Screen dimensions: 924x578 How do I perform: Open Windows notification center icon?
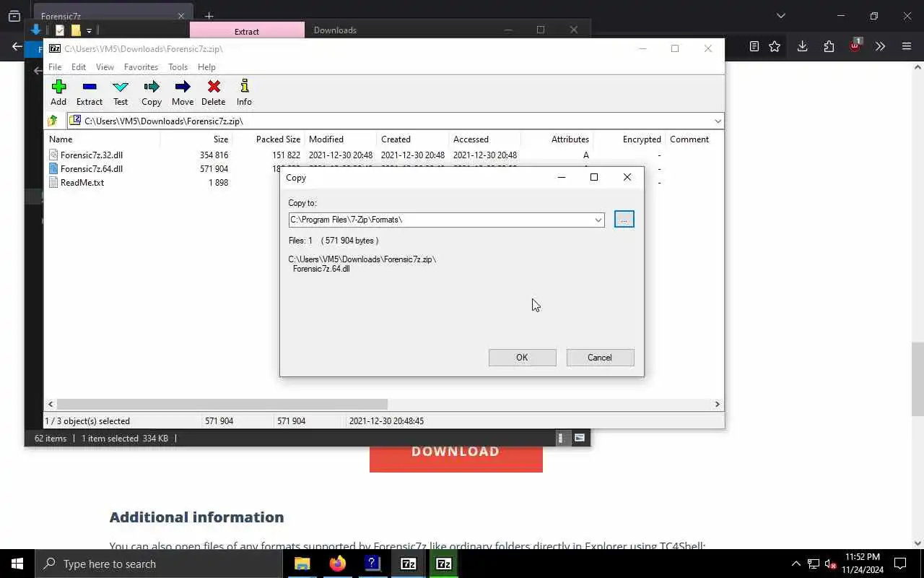[x=900, y=564]
